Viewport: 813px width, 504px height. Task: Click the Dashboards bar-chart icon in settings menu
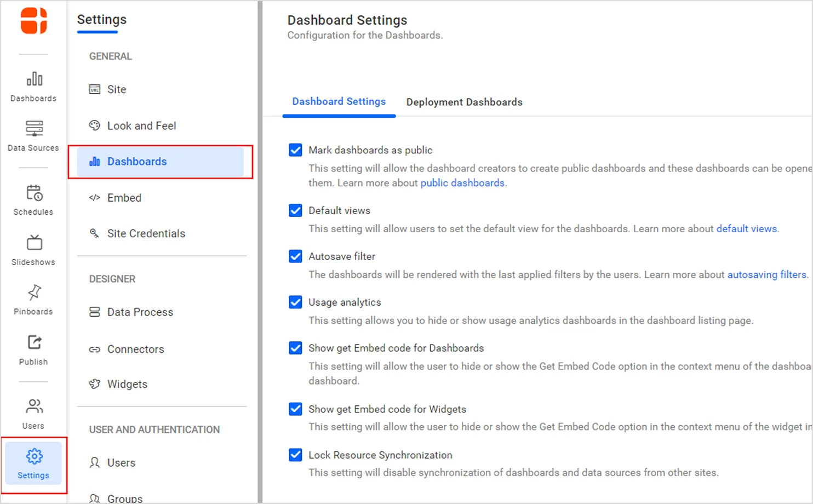tap(95, 161)
